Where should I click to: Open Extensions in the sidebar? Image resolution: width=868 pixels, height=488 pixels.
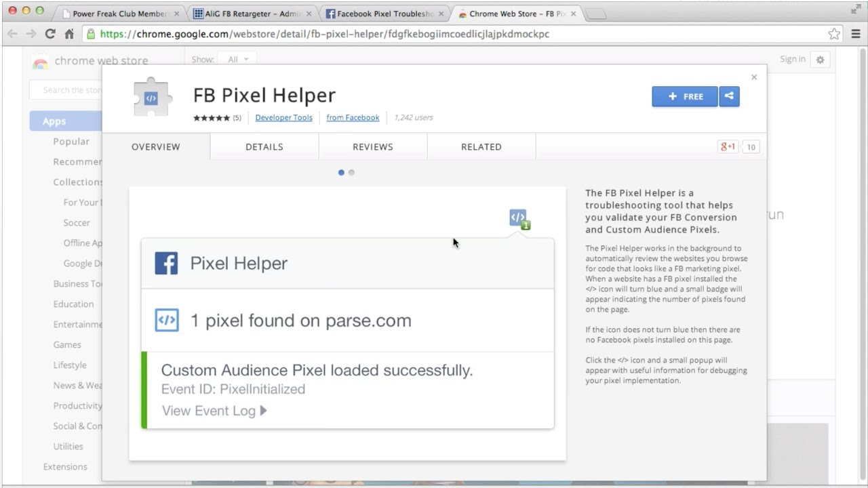tap(65, 467)
